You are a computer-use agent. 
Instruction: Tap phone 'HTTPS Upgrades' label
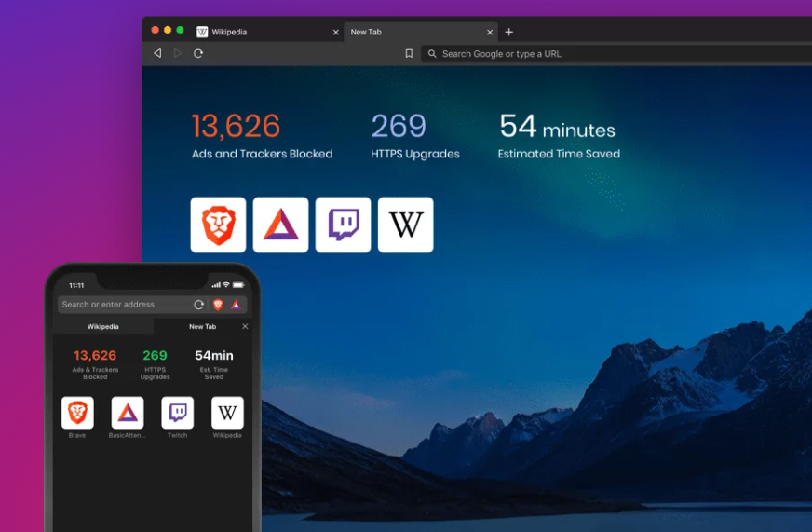(155, 374)
